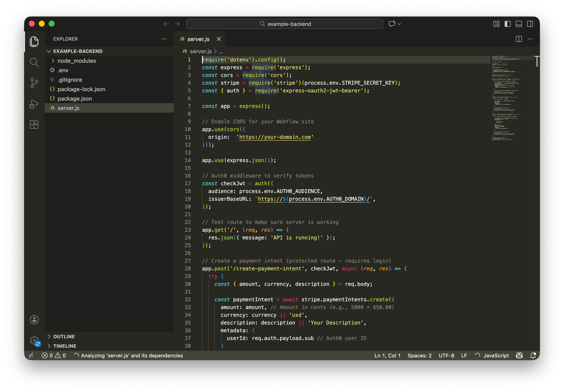Viewport: 564px width, 392px height.
Task: Click the notifications bell in status bar
Action: point(533,355)
